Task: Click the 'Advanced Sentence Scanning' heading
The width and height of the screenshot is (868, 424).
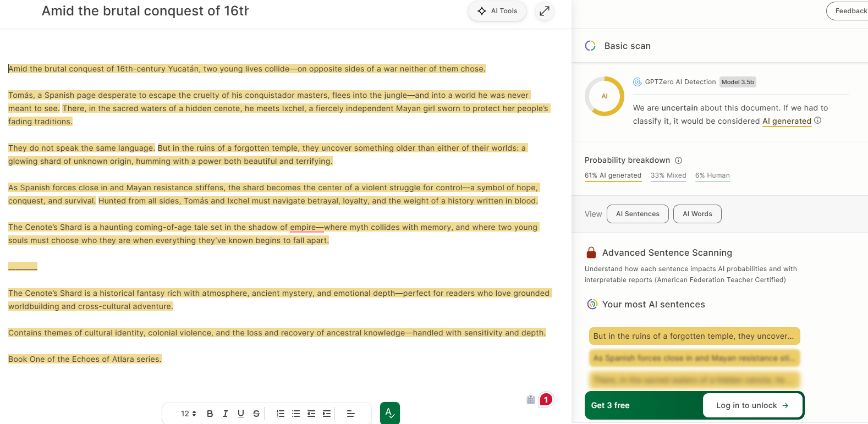Action: coord(667,252)
